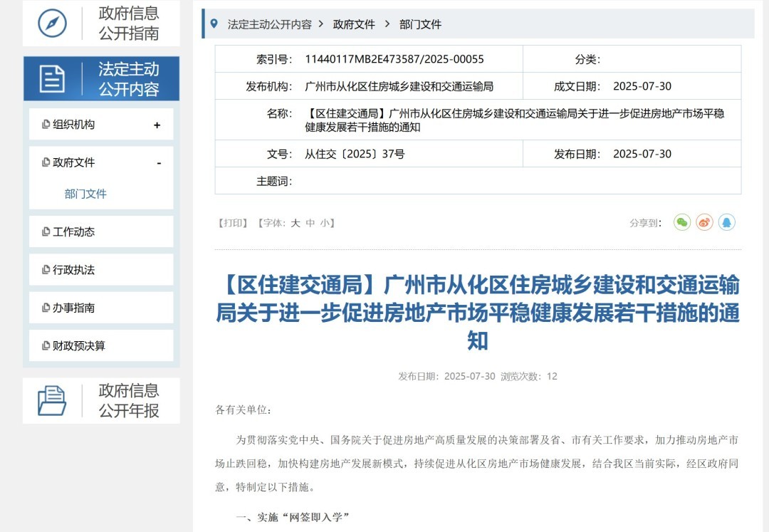Screen dimensions: 769x532
Task: Click the page icon beside 组织机构
Action: coord(46,125)
